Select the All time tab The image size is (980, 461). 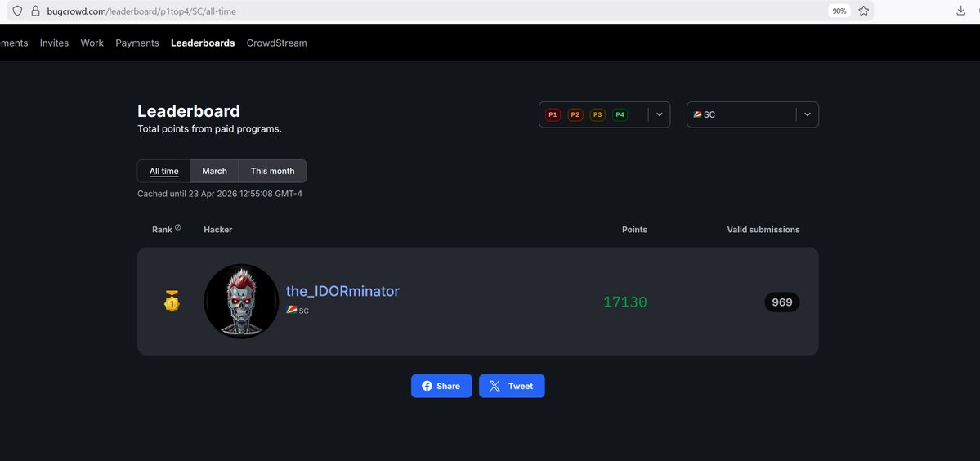(163, 171)
